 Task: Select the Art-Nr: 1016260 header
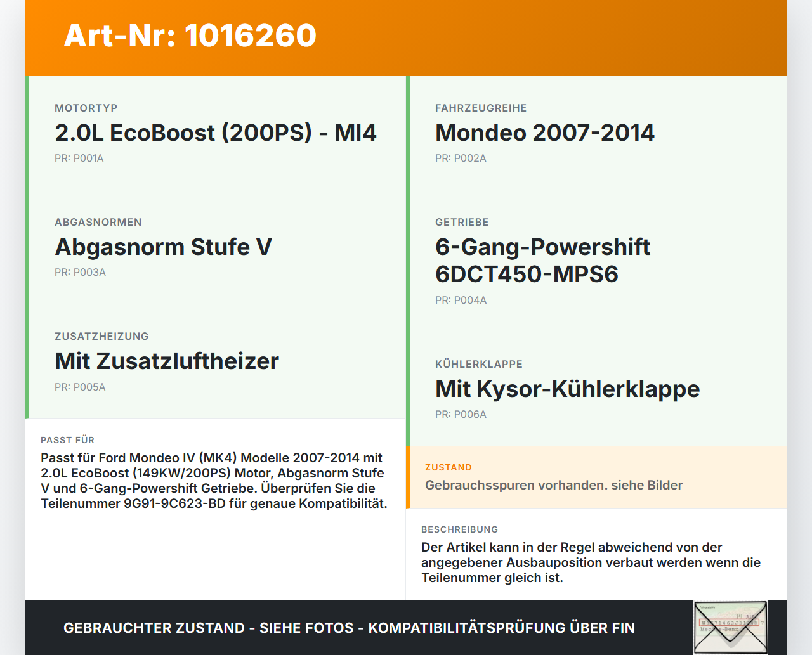190,36
